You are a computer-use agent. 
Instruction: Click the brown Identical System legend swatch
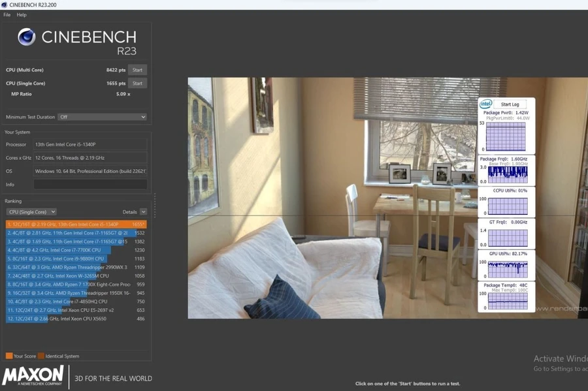[41, 356]
